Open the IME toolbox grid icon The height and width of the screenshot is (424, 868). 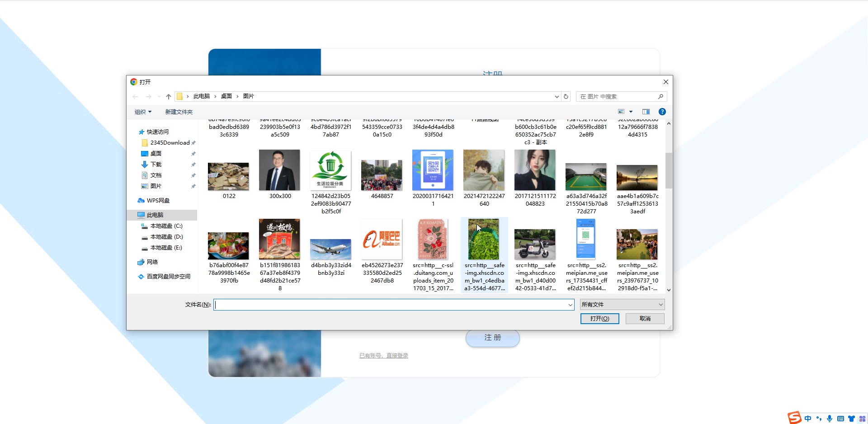coord(862,419)
